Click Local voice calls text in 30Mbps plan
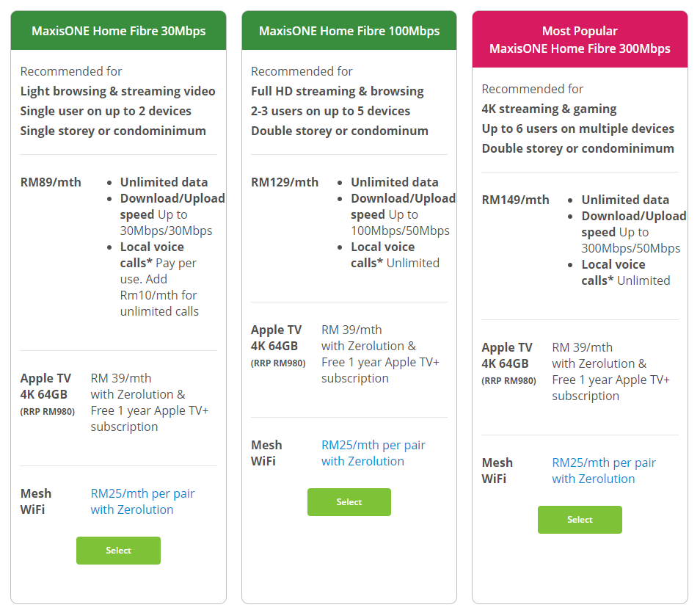The image size is (700, 613). click(x=152, y=255)
